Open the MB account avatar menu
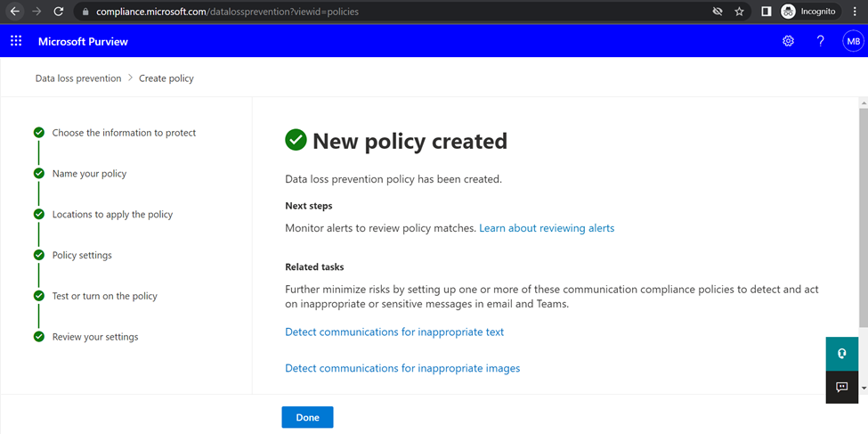Screen dimensions: 868x434 853,41
